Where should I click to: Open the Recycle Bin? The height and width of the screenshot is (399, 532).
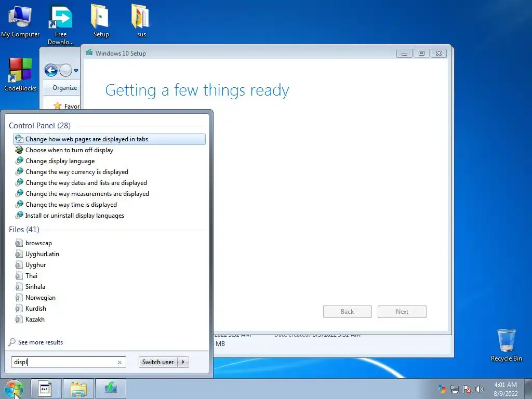click(x=506, y=345)
